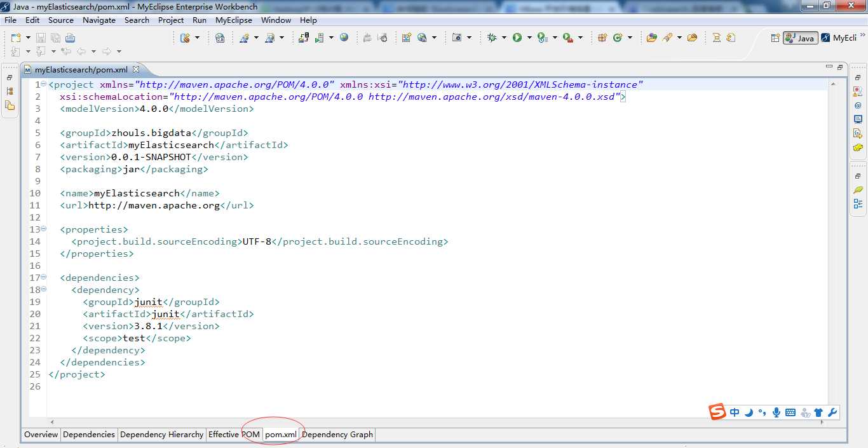Open the Debug dropdown arrow
This screenshot has width=868, height=448.
coord(503,38)
